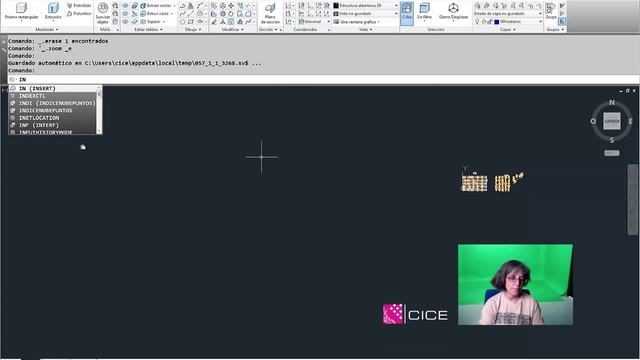The width and height of the screenshot is (640, 360).
Task: Click the blue layer color swatch
Action: point(497,22)
